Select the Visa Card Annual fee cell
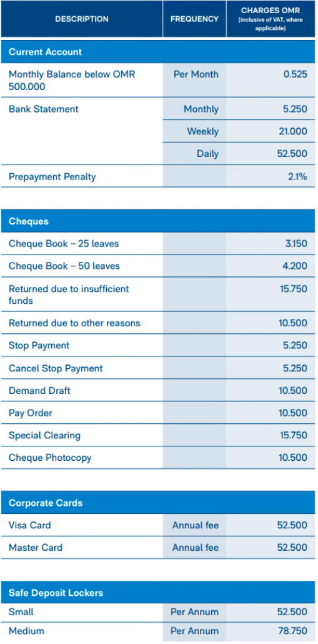The image size is (318, 644). [194, 525]
